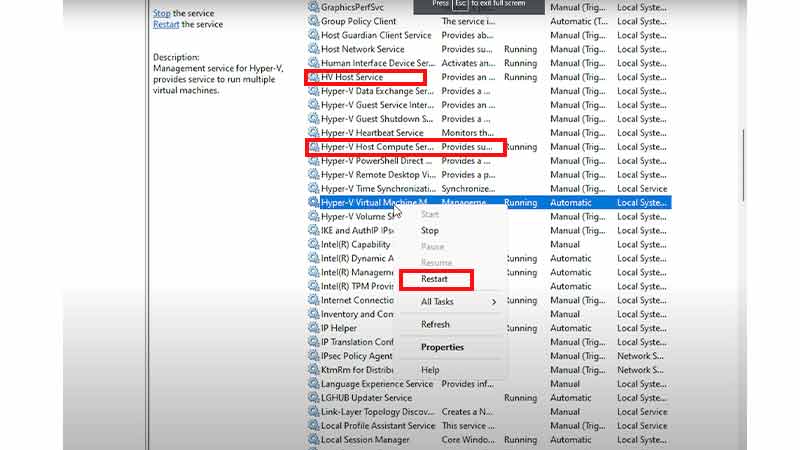Viewport: 800px width, 450px height.
Task: Select the Internet Connection Sharing row
Action: (x=489, y=300)
